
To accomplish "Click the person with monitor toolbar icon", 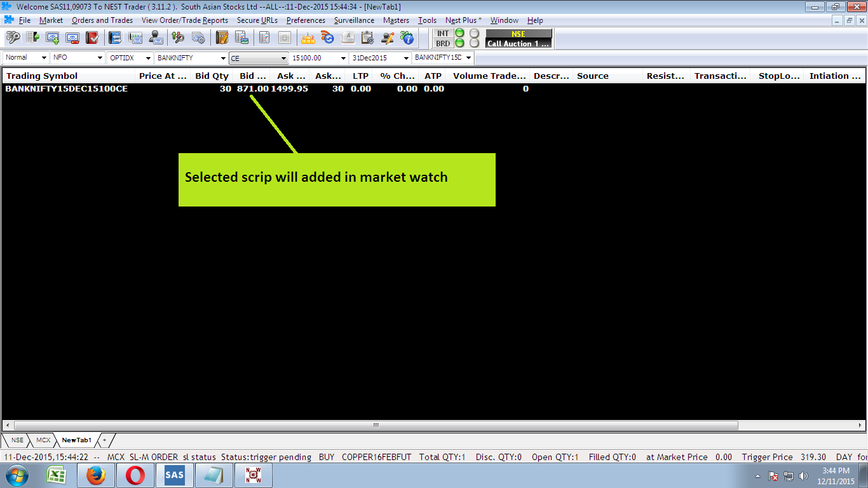I will (155, 37).
